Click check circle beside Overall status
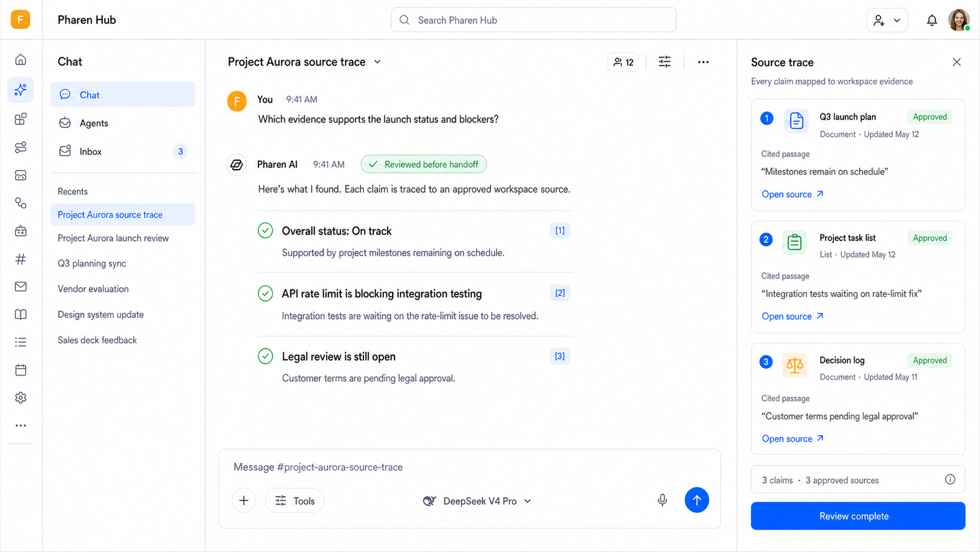This screenshot has width=980, height=552. pos(266,231)
